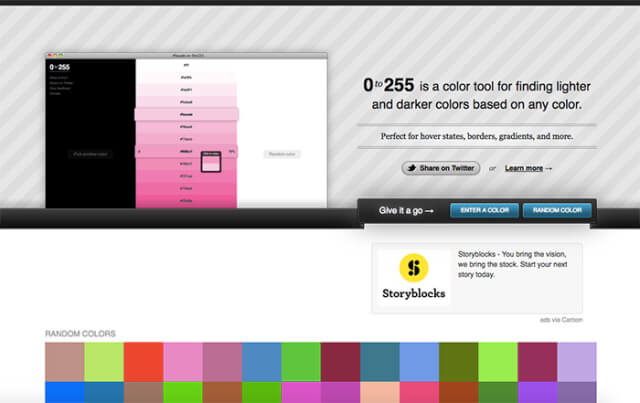Select the sienna brown swatch in bottom row

[222, 392]
